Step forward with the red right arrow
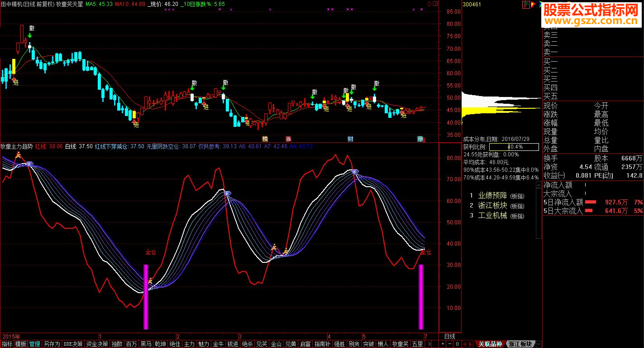The width and height of the screenshot is (644, 348). [470, 344]
